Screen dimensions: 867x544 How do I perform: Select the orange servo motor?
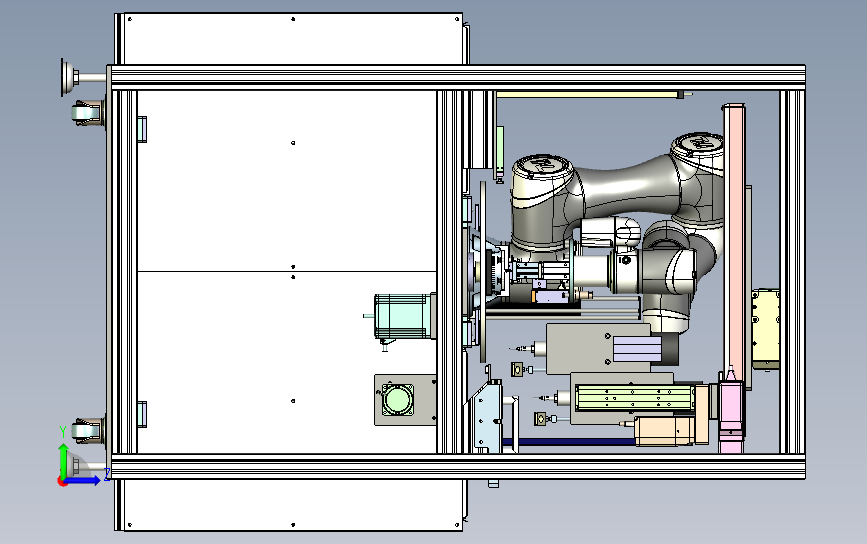tap(664, 431)
